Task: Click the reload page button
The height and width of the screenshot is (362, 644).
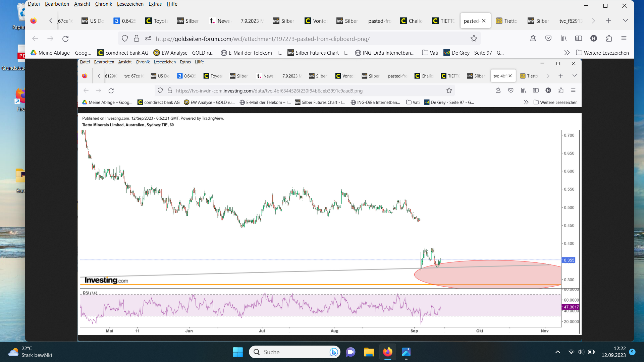Action: pyautogui.click(x=65, y=39)
